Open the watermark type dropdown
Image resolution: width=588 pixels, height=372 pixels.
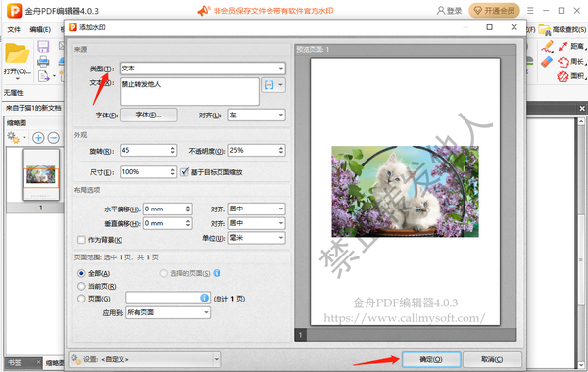203,69
